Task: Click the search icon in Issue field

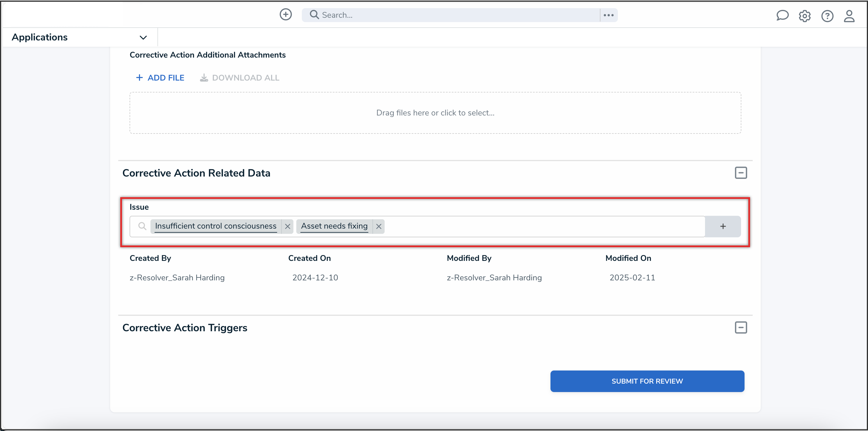Action: pos(142,226)
